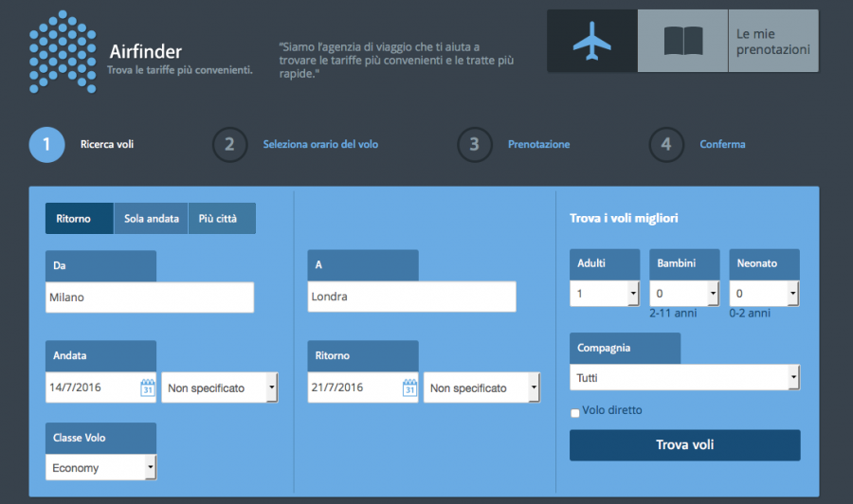Click the tagline Trova le tariffe più convenienti
This screenshot has width=853, height=504.
(x=180, y=69)
